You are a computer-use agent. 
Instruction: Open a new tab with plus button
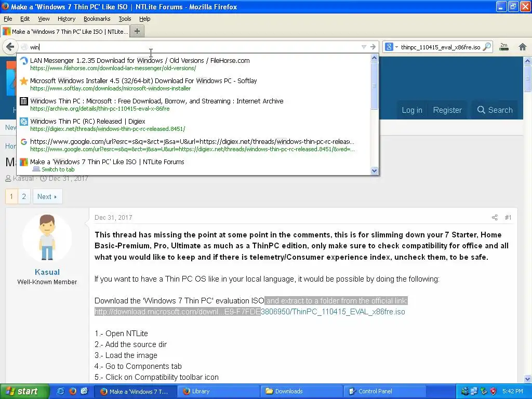pyautogui.click(x=137, y=31)
